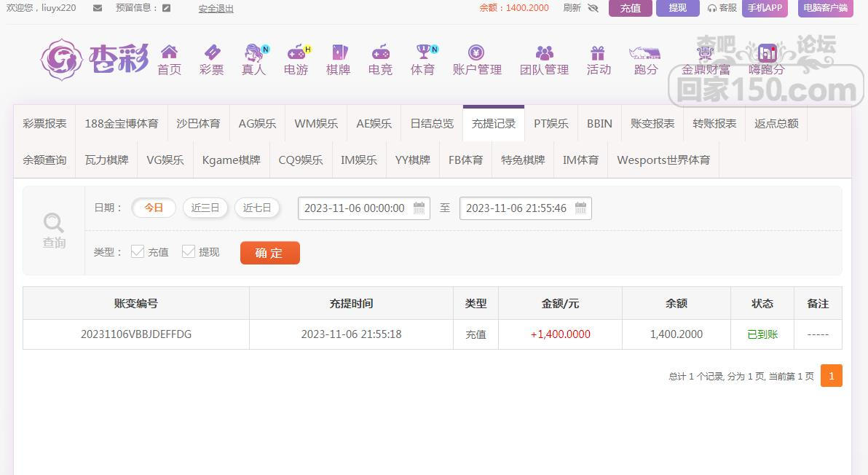Click the 安全退出 logout link
The image size is (868, 475).
[216, 9]
